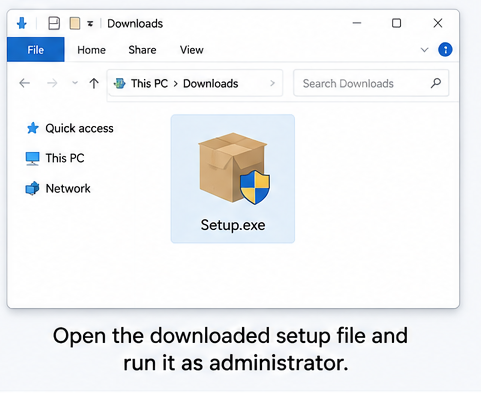Click the address bar location icon

[119, 83]
